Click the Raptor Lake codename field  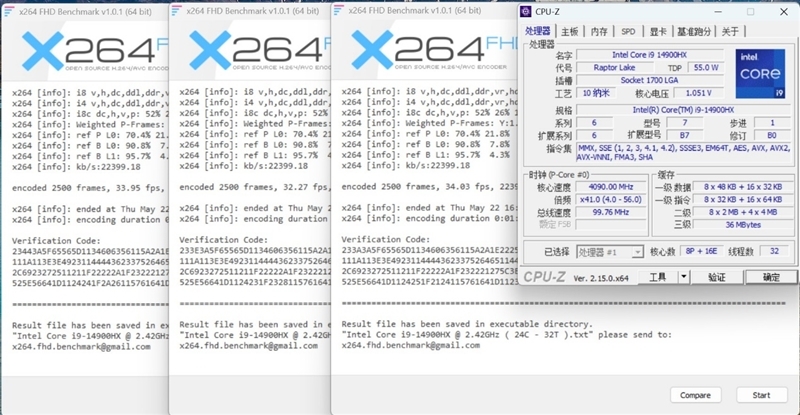(x=614, y=67)
